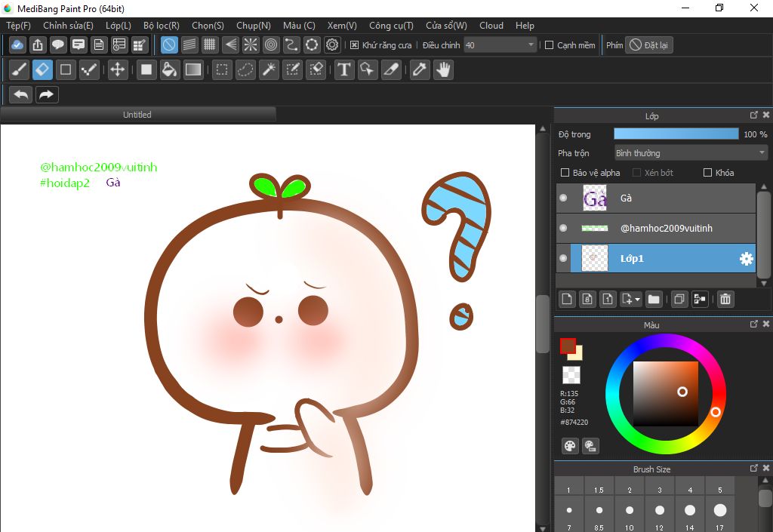Screen dimensions: 773x532
Task: Click the Redo arrow
Action: [x=47, y=94]
